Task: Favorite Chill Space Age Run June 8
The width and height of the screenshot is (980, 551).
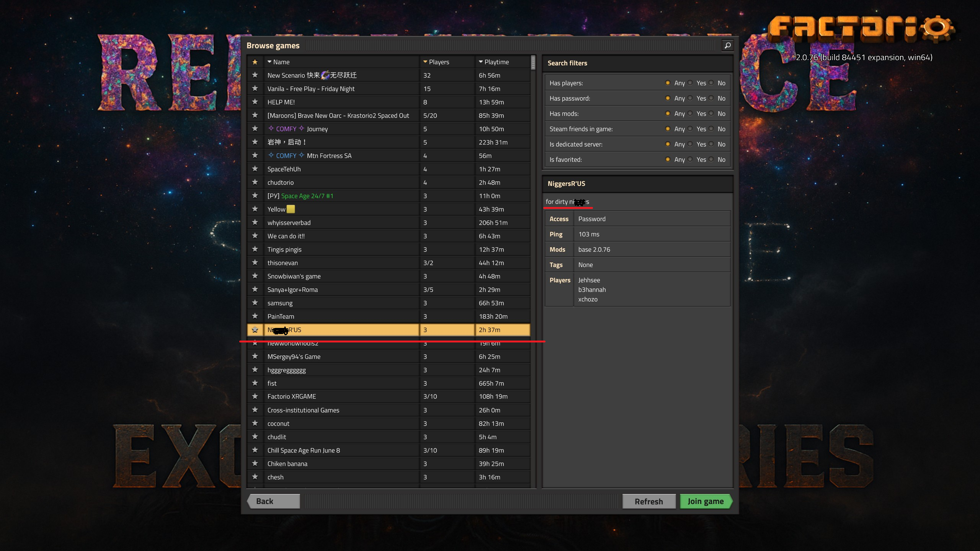Action: pos(255,450)
